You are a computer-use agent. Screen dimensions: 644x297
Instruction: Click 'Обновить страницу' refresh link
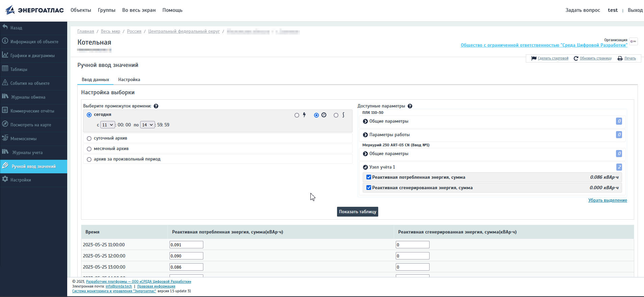(595, 58)
